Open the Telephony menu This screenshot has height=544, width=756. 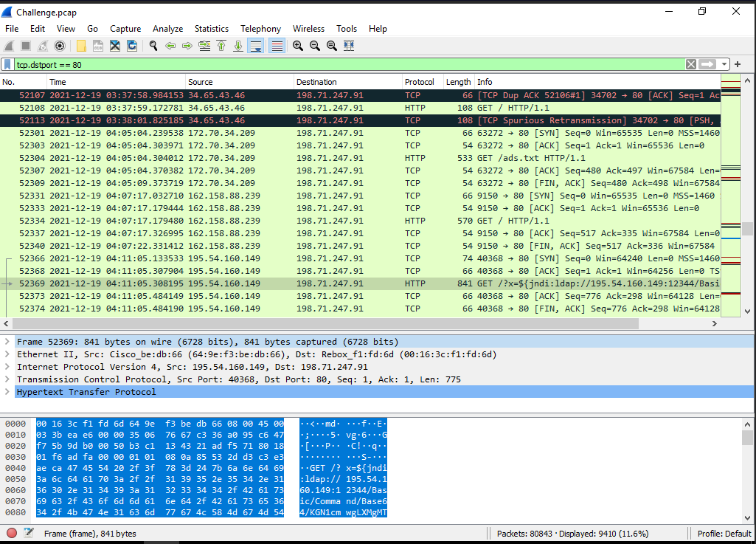[261, 29]
